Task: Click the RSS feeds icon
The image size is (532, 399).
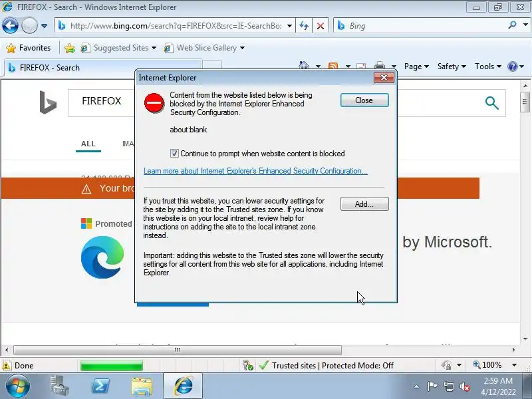Action: tap(333, 66)
